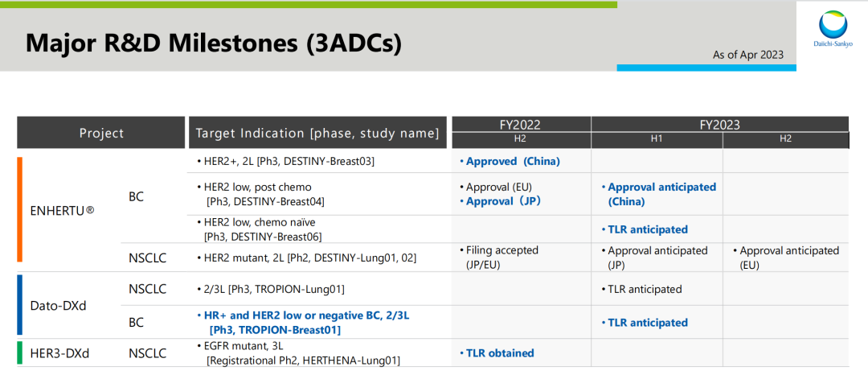Click the As of Apr 2023 note
Viewport: 868px width, 371px height.
pyautogui.click(x=748, y=55)
